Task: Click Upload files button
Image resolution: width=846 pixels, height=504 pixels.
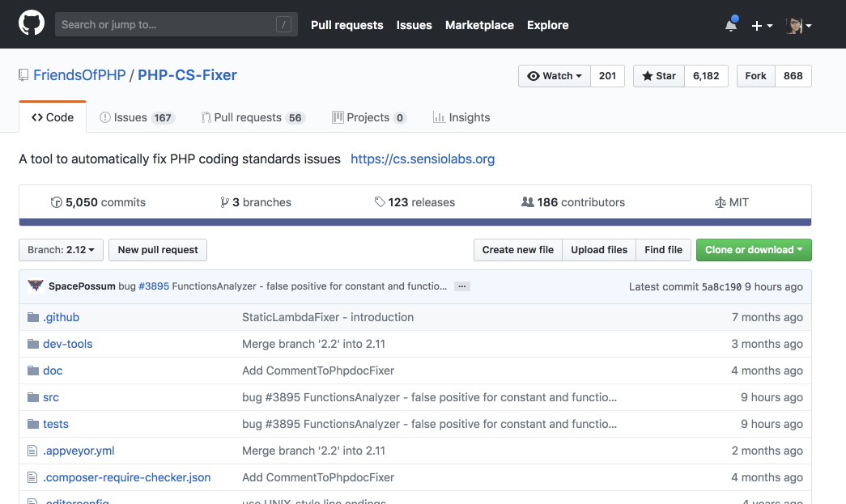Action: tap(599, 250)
